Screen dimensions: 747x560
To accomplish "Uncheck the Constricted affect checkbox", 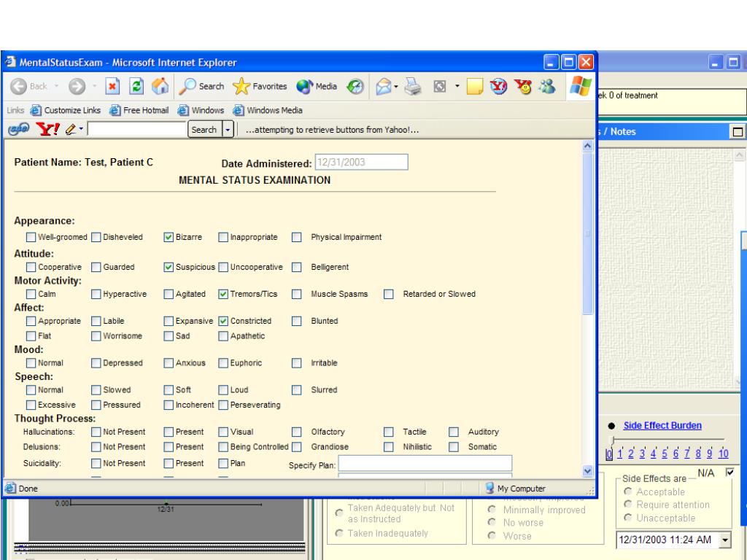I will [223, 321].
